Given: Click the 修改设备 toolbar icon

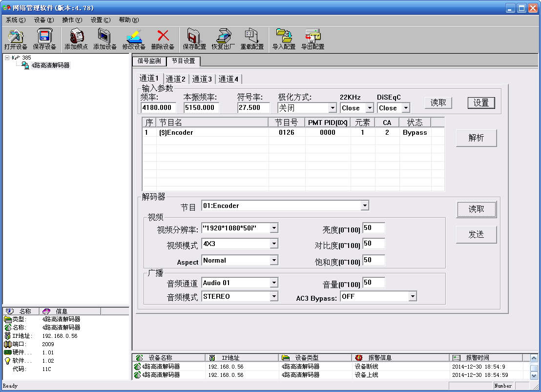Looking at the screenshot, I should click(x=134, y=36).
